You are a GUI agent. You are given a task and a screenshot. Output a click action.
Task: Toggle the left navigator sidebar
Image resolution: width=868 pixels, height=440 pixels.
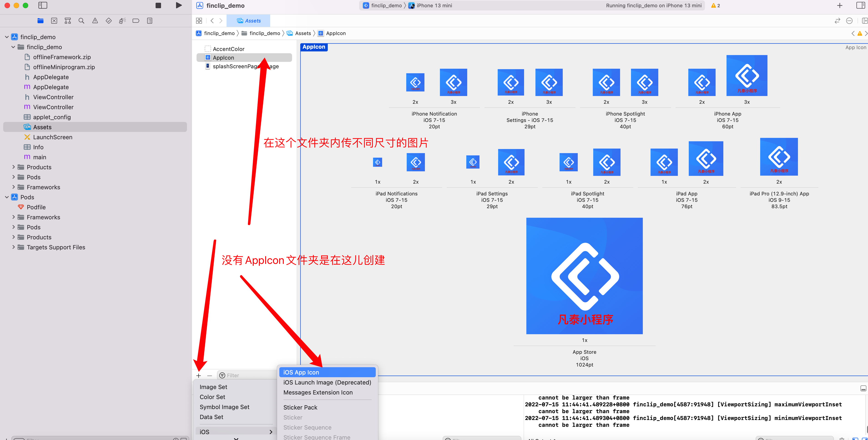click(x=43, y=5)
